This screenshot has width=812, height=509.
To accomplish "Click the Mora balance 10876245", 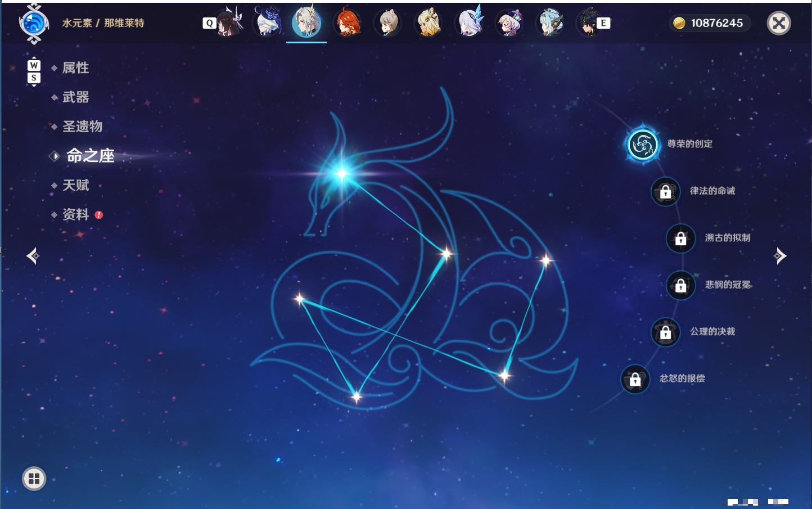I will tap(710, 23).
